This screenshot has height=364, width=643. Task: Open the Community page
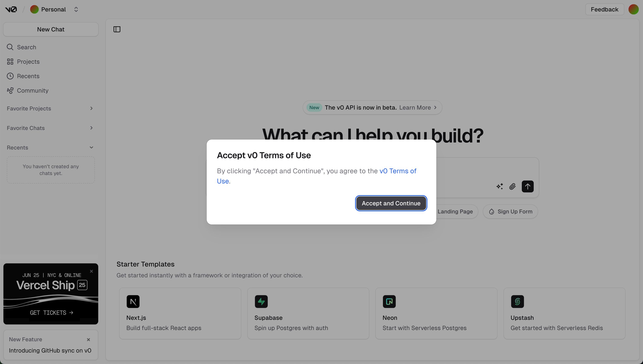[51, 90]
